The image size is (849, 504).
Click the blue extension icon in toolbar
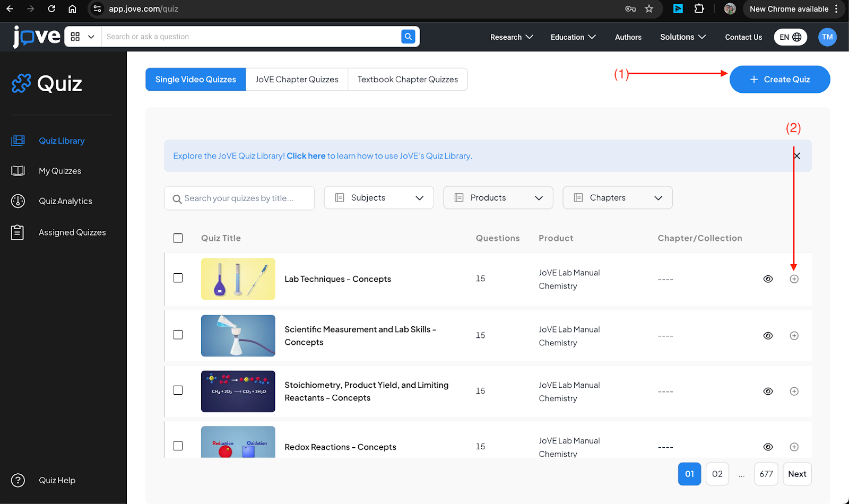(678, 8)
